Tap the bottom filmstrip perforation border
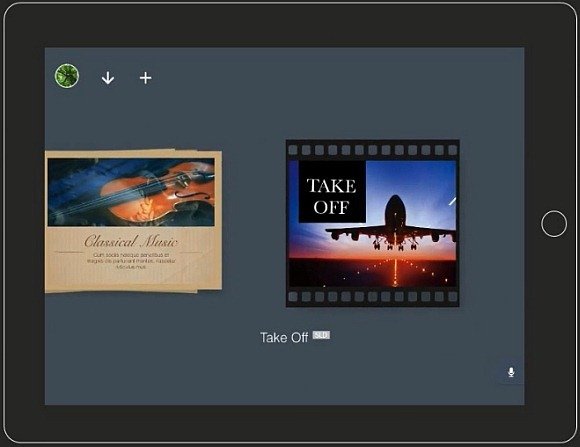580x447 pixels. coord(372,296)
